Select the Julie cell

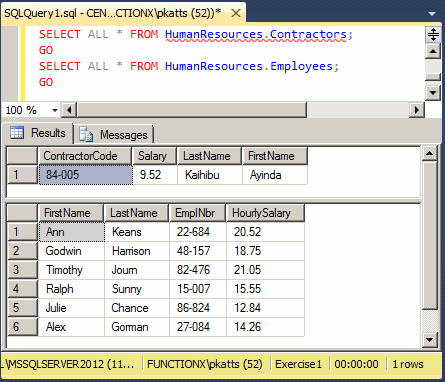[71, 308]
